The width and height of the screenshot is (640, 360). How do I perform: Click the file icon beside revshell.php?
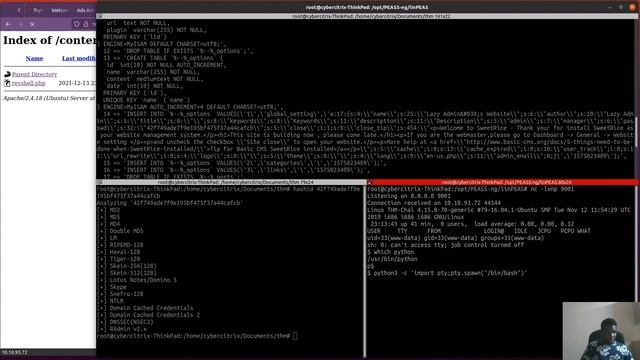click(7, 83)
